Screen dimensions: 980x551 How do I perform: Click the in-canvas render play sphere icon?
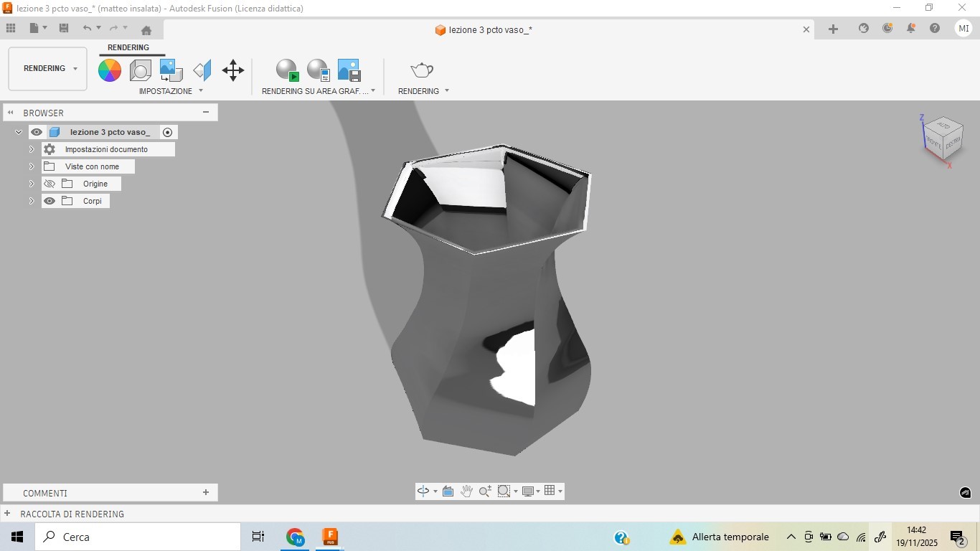pyautogui.click(x=287, y=70)
